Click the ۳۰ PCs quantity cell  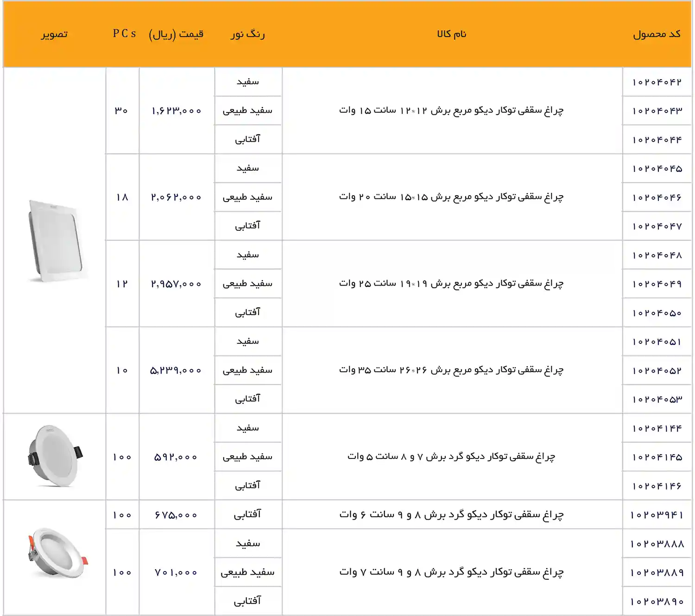pos(122,110)
